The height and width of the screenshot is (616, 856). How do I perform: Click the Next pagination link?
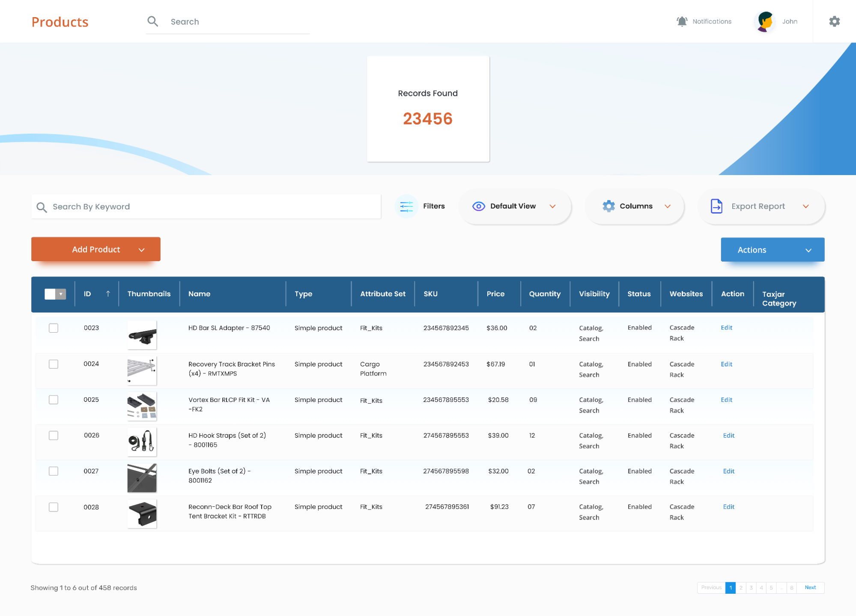[x=810, y=588]
